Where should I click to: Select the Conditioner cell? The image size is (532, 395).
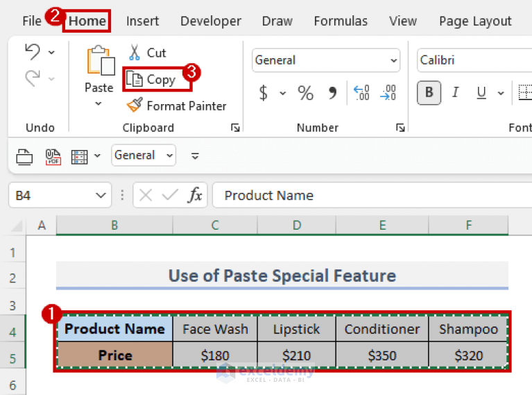tap(382, 329)
